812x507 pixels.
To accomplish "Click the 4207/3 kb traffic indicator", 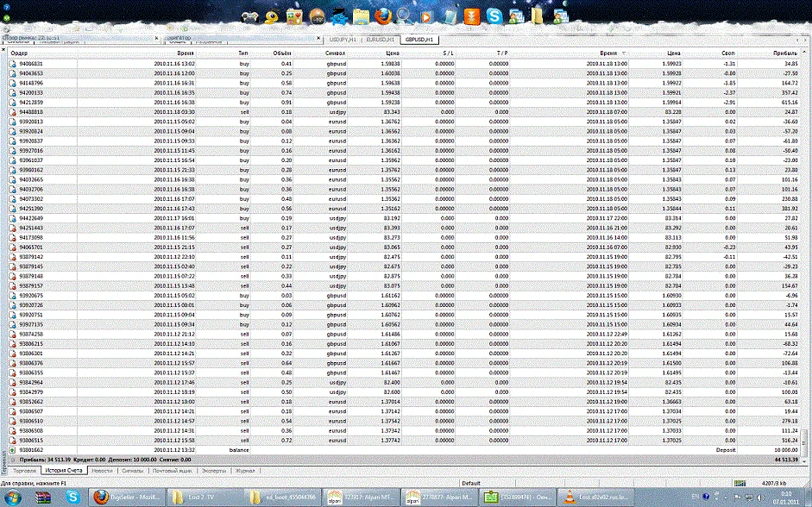I will pos(774,483).
